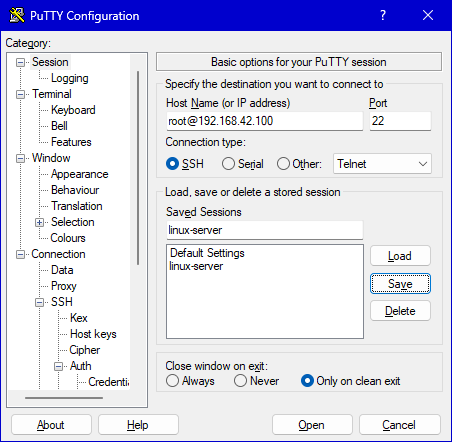452x442 pixels.
Task: Collapse the Connection tree node
Action: [x=20, y=254]
